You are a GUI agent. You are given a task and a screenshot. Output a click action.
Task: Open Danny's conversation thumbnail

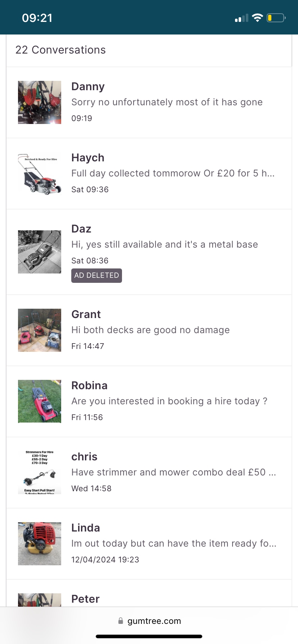[x=40, y=102]
